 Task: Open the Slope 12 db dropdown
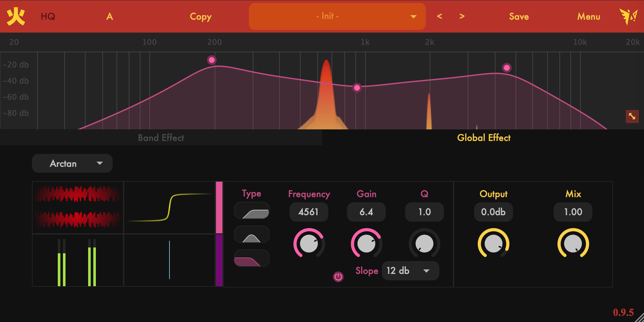(x=410, y=271)
